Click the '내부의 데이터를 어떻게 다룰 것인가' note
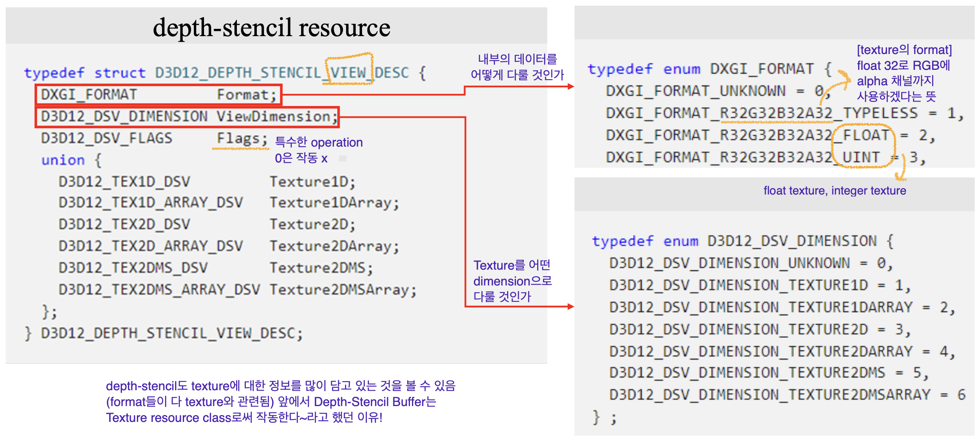This screenshot has width=980, height=441. point(517,67)
